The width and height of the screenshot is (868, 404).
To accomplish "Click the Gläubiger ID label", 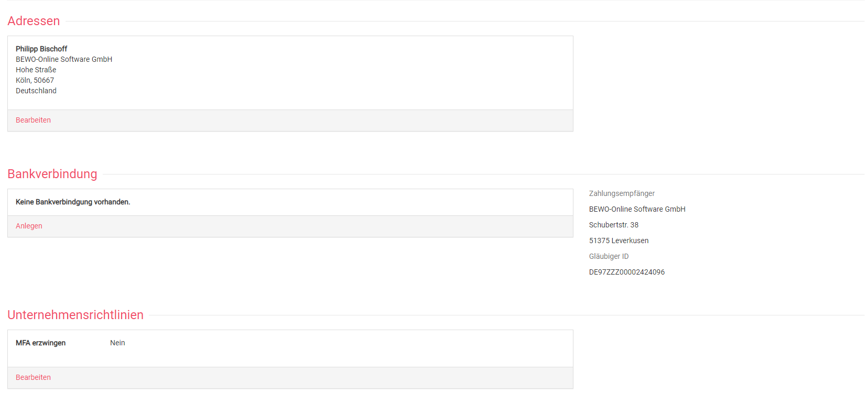I will pyautogui.click(x=609, y=256).
